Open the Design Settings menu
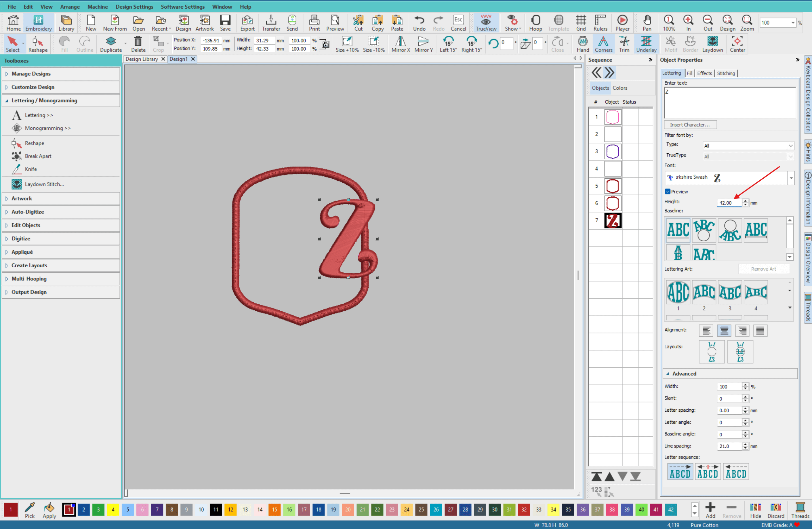812x529 pixels. click(134, 7)
